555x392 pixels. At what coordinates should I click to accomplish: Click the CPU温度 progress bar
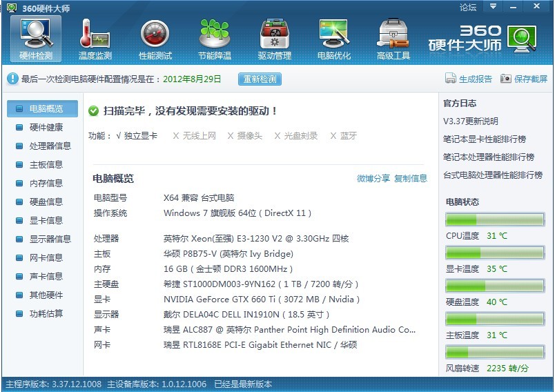tap(495, 219)
